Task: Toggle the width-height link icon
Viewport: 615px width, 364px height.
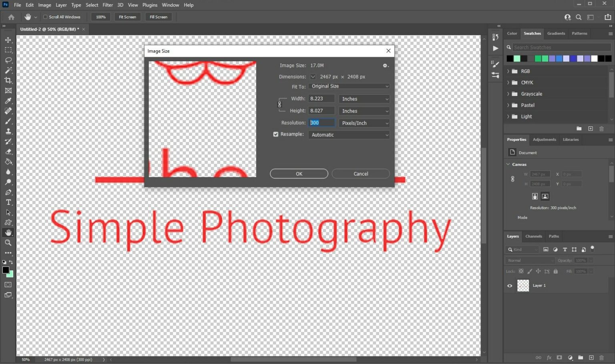Action: coord(280,104)
